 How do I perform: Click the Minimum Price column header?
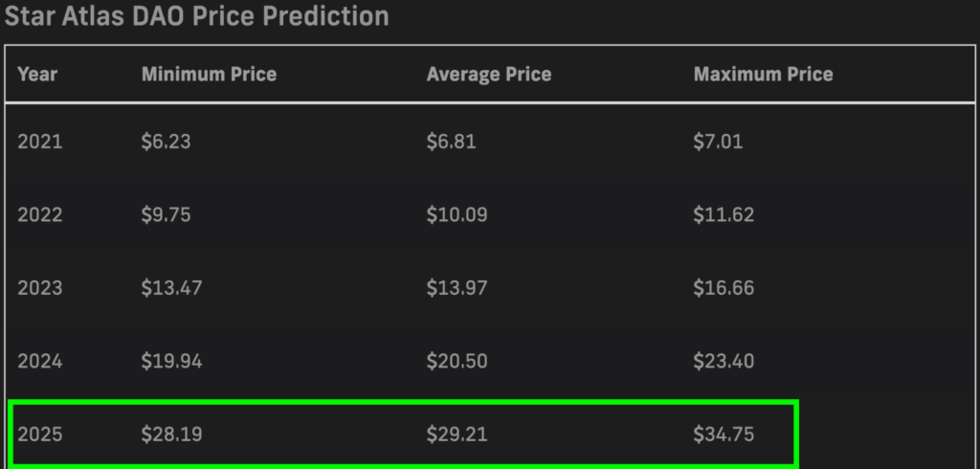click(209, 75)
